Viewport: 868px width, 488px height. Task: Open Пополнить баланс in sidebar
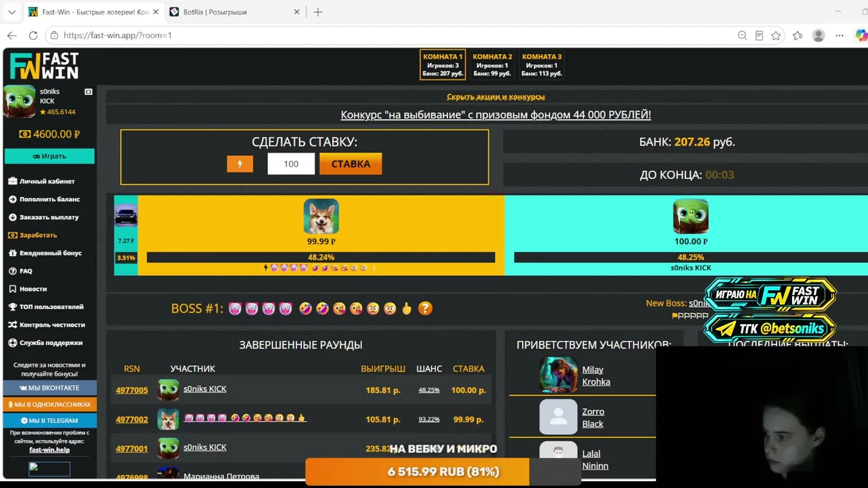click(x=44, y=199)
